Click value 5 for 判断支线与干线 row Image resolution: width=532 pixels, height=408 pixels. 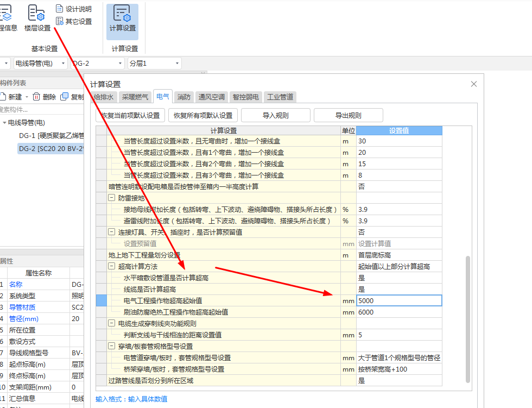coord(399,335)
